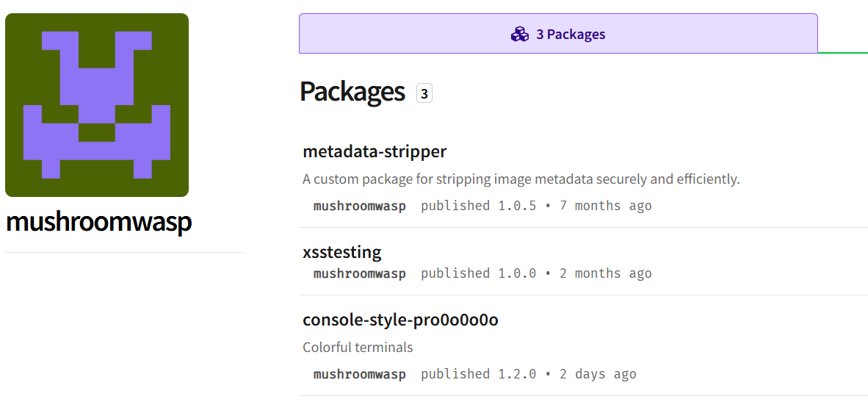Click the mushroomwasp pixel avatar image
868x413 pixels.
point(97,105)
